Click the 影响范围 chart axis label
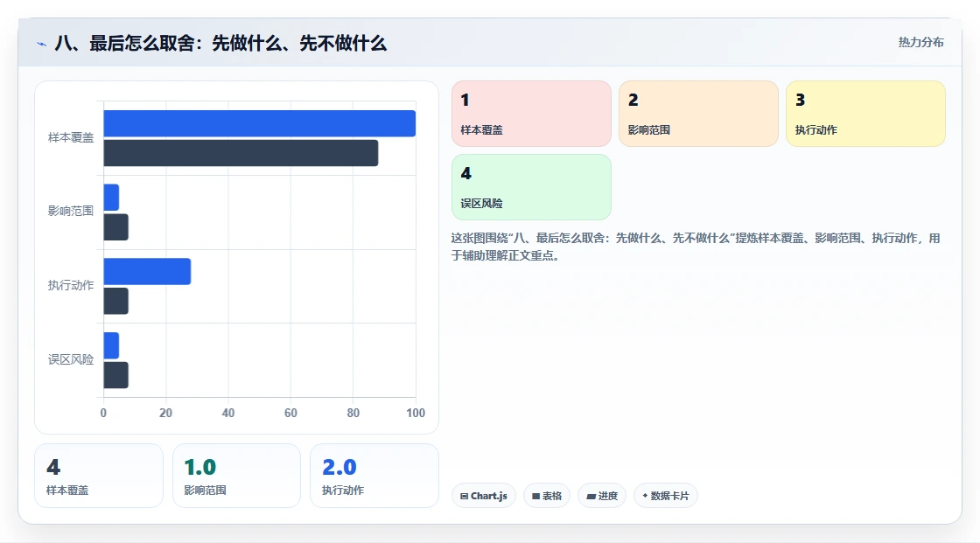The width and height of the screenshot is (980, 543). pos(71,212)
